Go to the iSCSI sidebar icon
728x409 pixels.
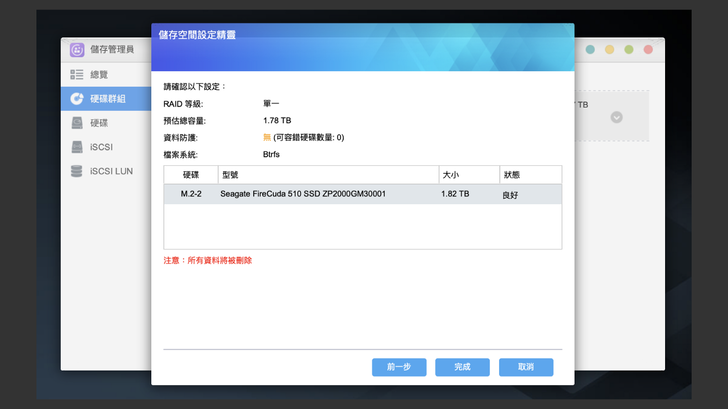[x=77, y=146]
